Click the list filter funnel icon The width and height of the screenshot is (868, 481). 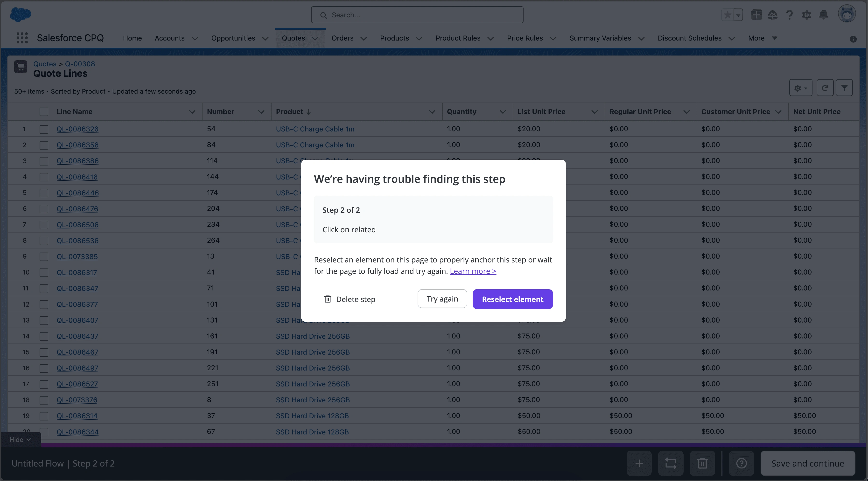click(x=844, y=88)
